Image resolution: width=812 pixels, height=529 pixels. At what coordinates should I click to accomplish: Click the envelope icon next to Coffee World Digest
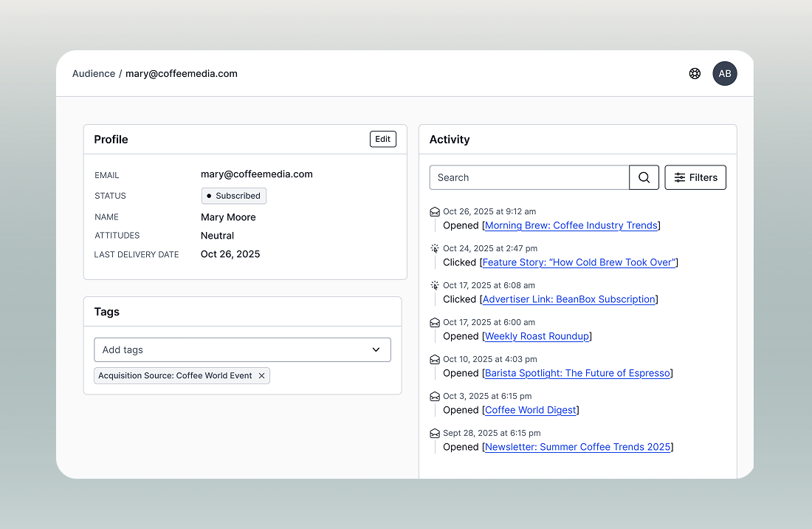click(435, 396)
